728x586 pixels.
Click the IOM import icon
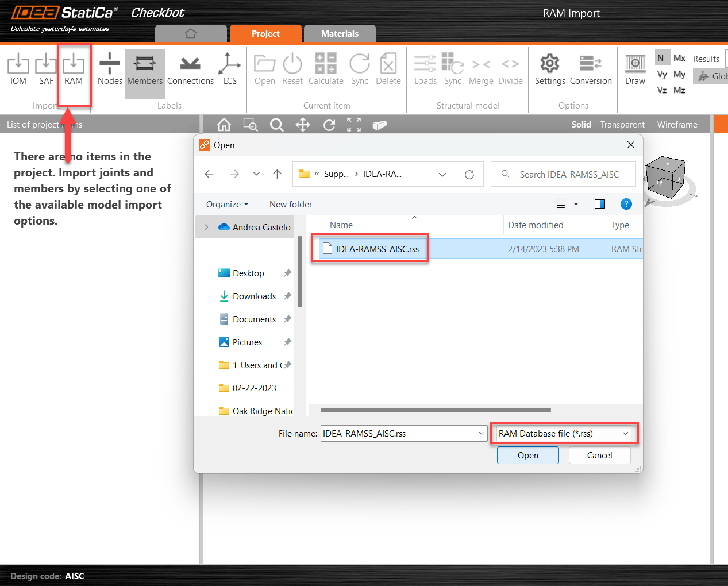coord(18,64)
